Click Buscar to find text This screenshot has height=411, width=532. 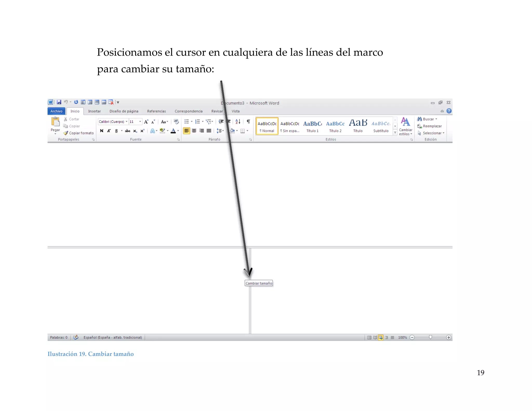[x=427, y=119]
